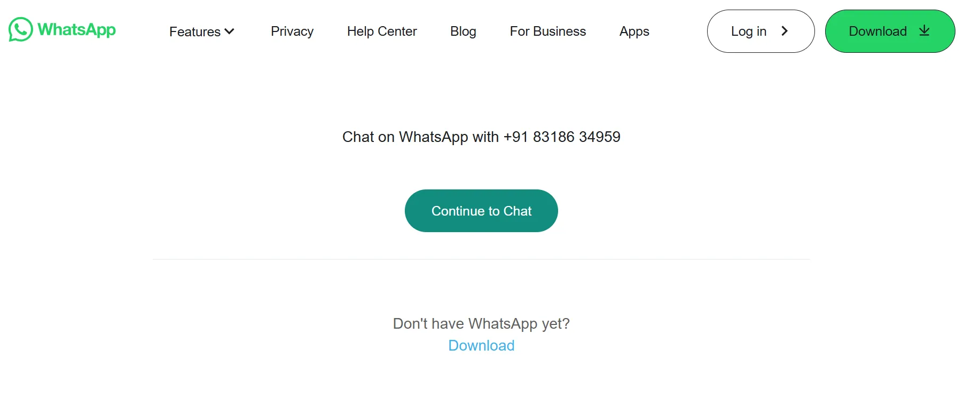Follow the blue Download link below
Viewport: 980px width, 397px height.
(x=481, y=345)
